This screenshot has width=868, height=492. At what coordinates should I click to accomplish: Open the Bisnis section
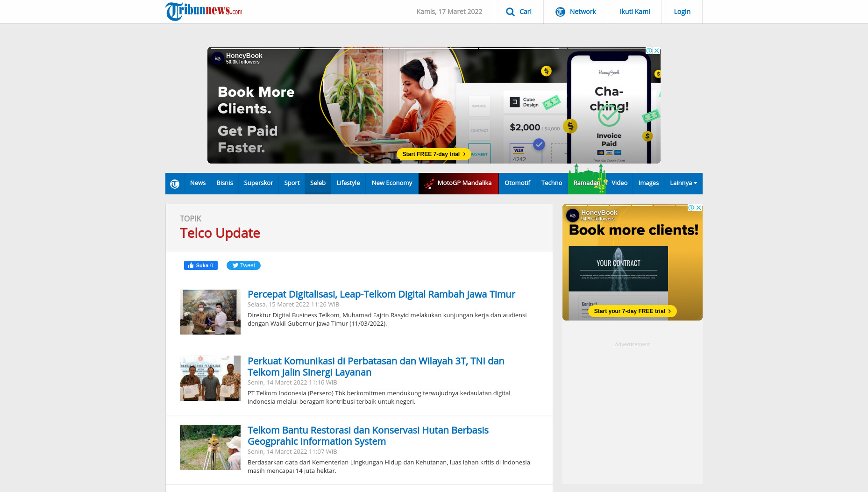pyautogui.click(x=225, y=183)
